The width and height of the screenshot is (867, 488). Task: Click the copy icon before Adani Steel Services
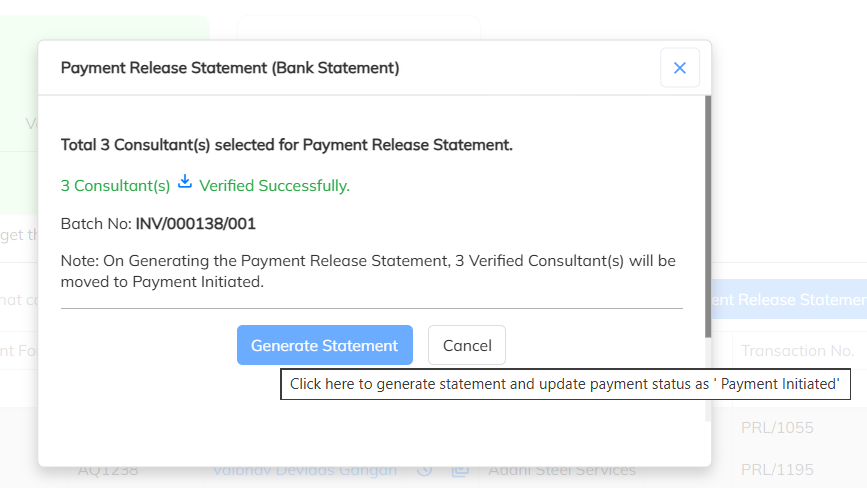tap(460, 469)
